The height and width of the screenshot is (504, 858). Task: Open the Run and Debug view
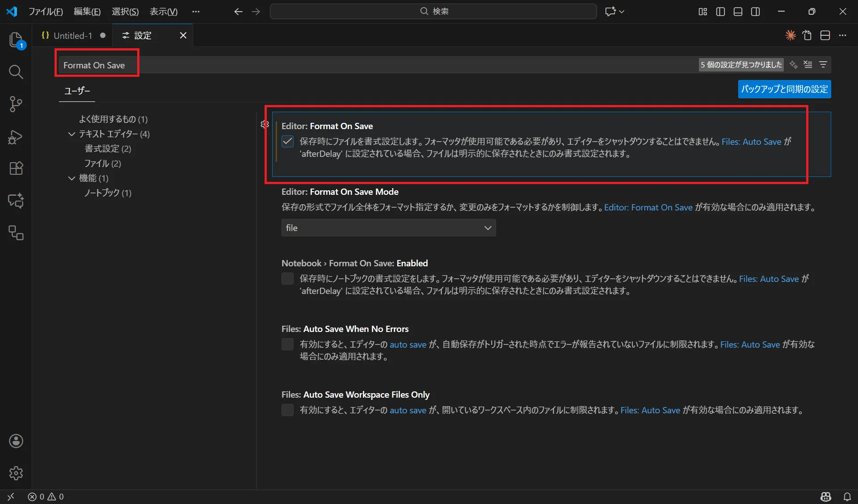[16, 137]
